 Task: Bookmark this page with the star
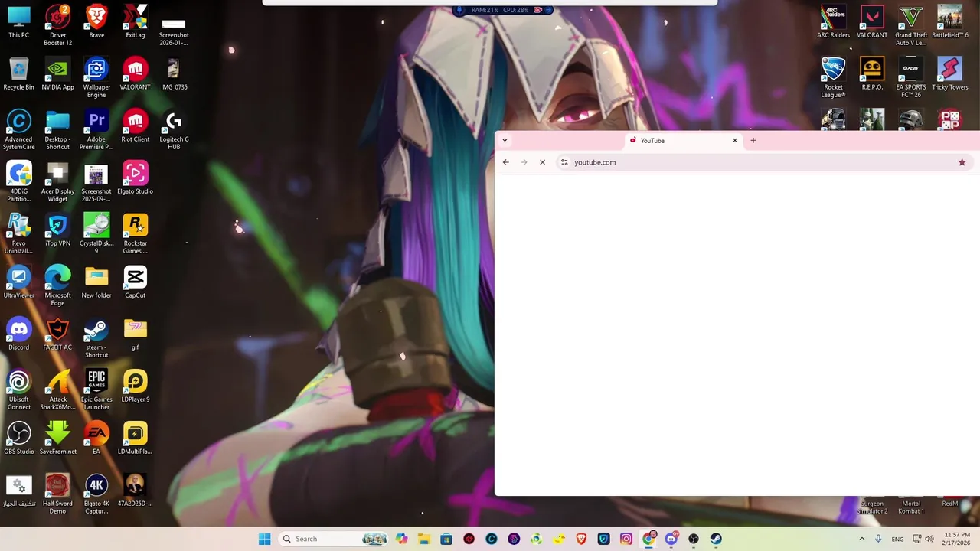tap(962, 162)
